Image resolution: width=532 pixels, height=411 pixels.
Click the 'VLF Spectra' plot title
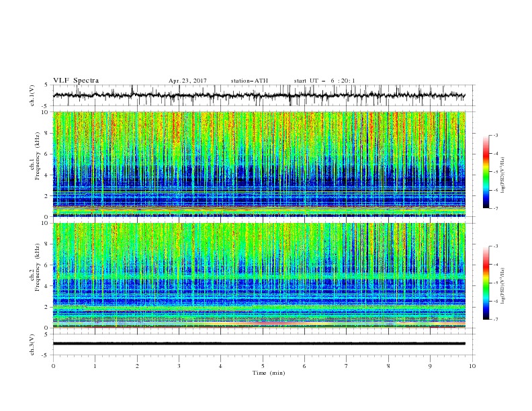[x=76, y=81]
